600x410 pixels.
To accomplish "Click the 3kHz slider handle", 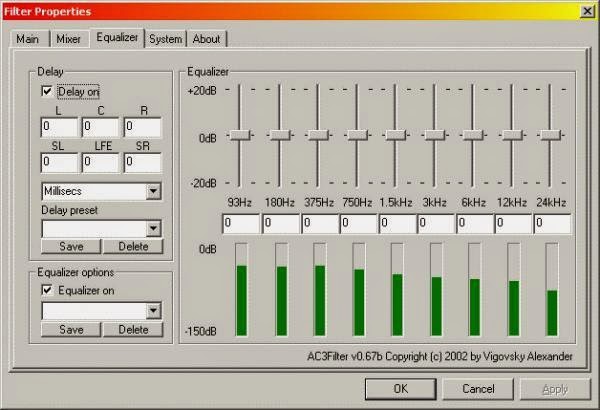I will (x=435, y=135).
